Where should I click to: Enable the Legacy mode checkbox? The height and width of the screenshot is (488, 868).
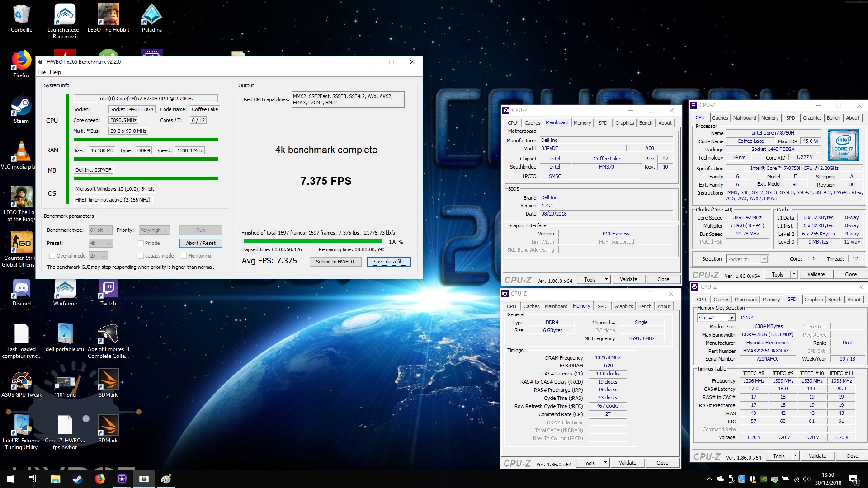click(x=141, y=256)
